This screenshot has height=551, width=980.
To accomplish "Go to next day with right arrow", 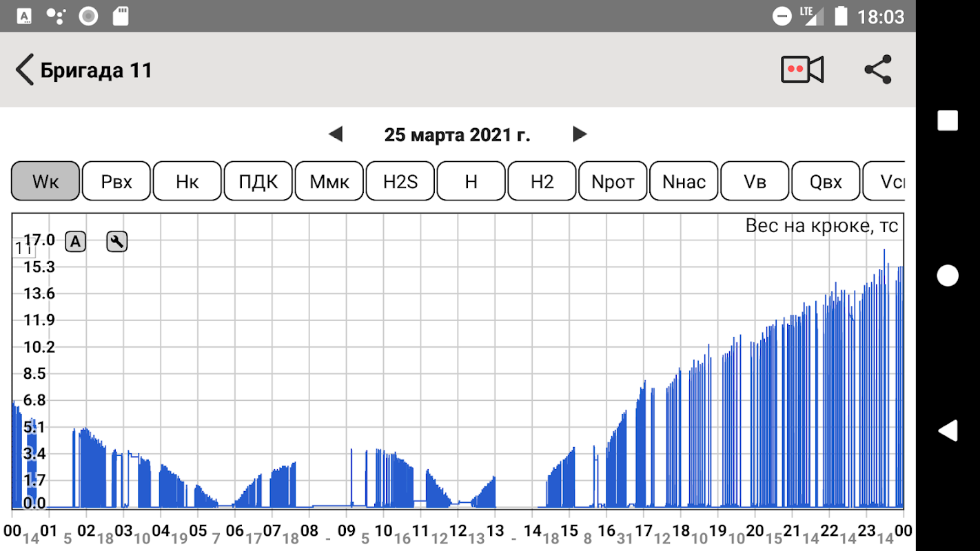I will click(x=580, y=134).
